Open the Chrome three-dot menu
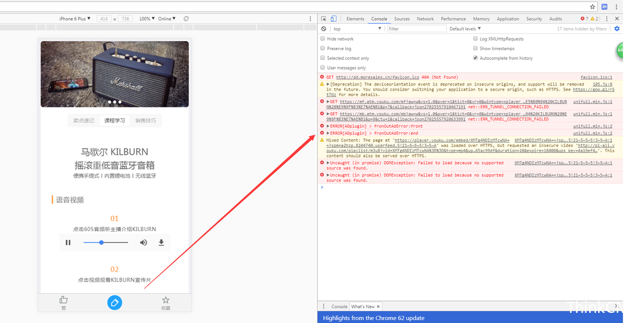 pyautogui.click(x=616, y=7)
